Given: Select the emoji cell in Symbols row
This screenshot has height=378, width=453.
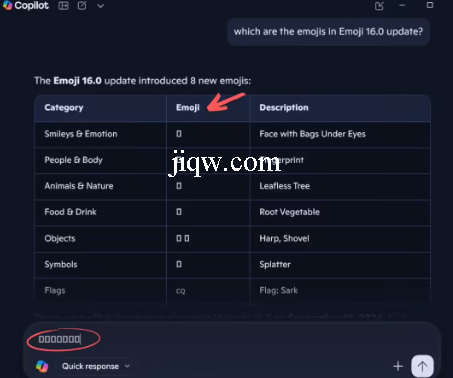Looking at the screenshot, I should pyautogui.click(x=179, y=264).
